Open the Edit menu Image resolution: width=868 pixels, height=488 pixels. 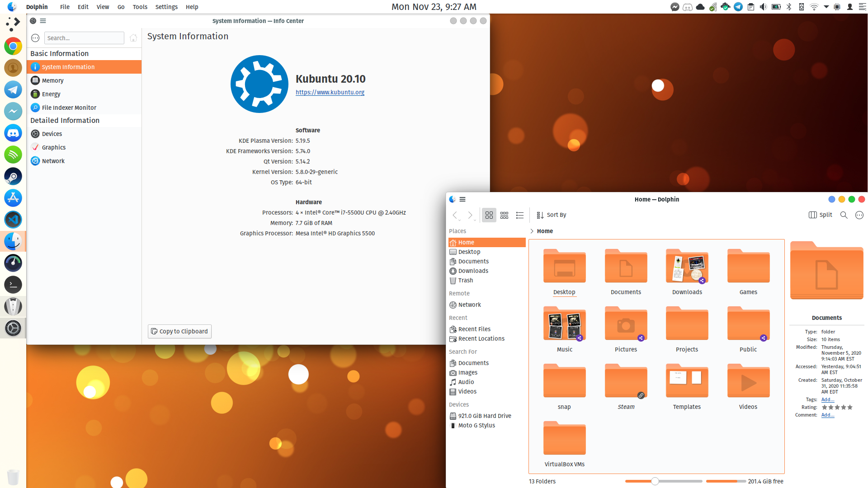(x=83, y=7)
